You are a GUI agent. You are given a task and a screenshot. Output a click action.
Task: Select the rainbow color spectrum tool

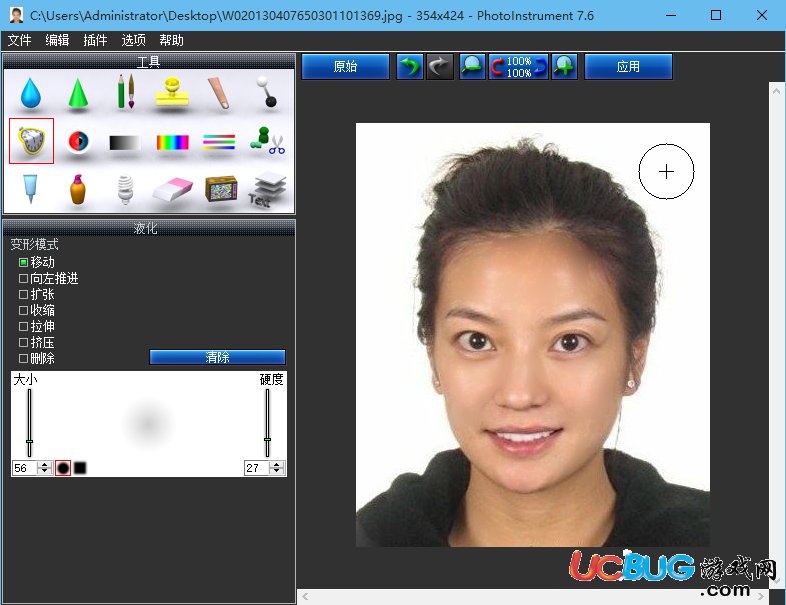click(x=172, y=143)
